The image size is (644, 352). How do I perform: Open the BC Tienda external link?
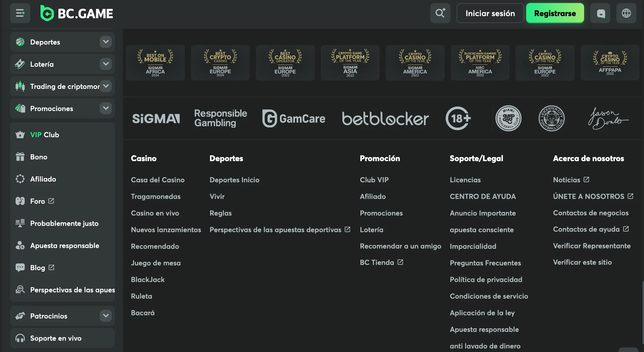pos(381,262)
